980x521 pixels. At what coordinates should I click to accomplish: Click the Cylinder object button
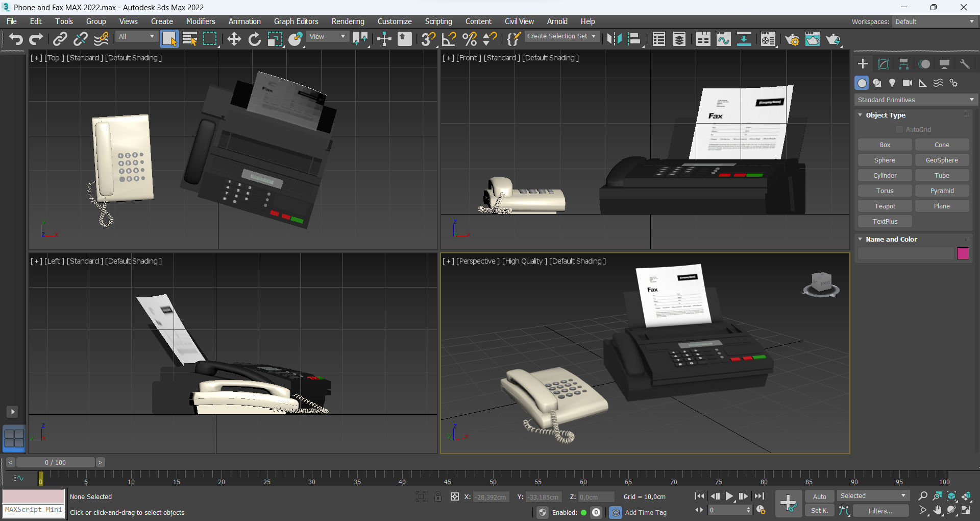coord(885,176)
